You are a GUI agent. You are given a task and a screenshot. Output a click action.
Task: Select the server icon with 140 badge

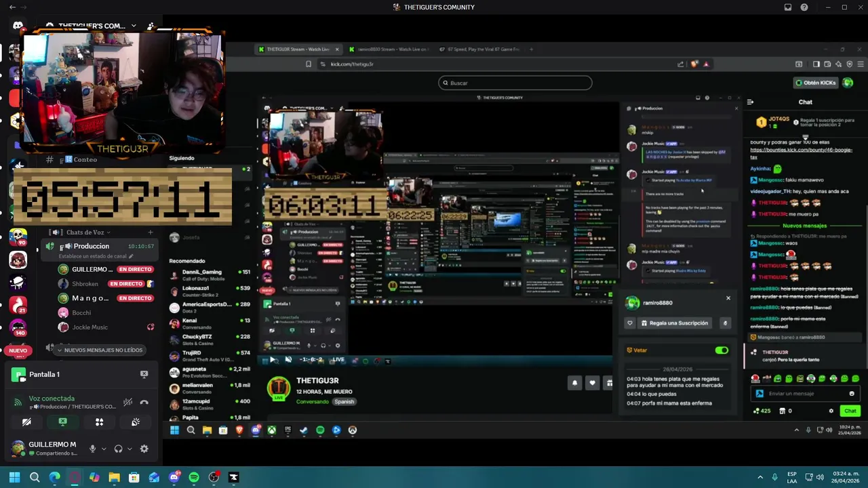[18, 328]
